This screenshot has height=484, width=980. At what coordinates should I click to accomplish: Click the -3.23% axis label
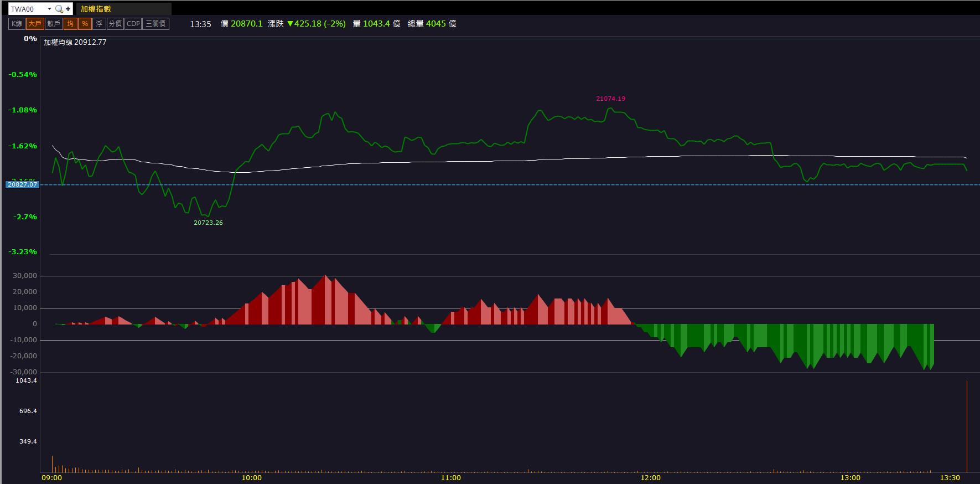tap(23, 252)
